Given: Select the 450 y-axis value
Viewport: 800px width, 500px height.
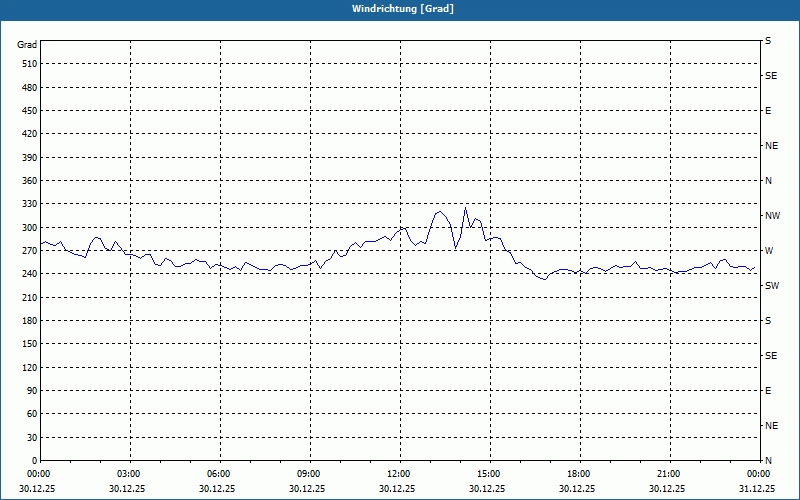Looking at the screenshot, I should click(30, 111).
